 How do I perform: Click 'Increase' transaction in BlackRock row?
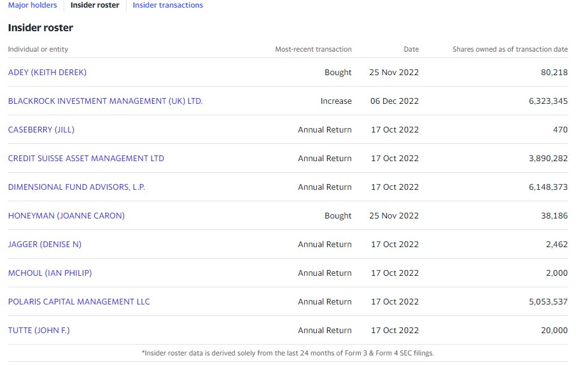pyautogui.click(x=336, y=101)
